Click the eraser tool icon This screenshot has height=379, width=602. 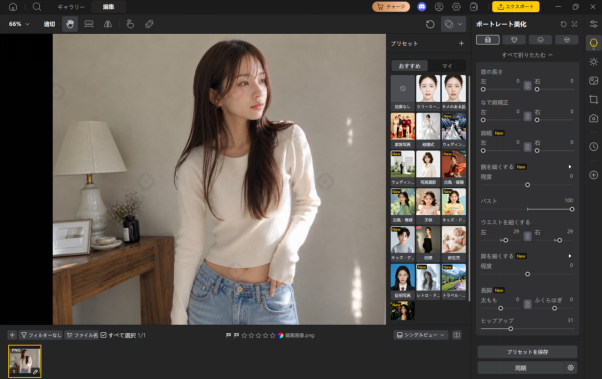pos(149,24)
